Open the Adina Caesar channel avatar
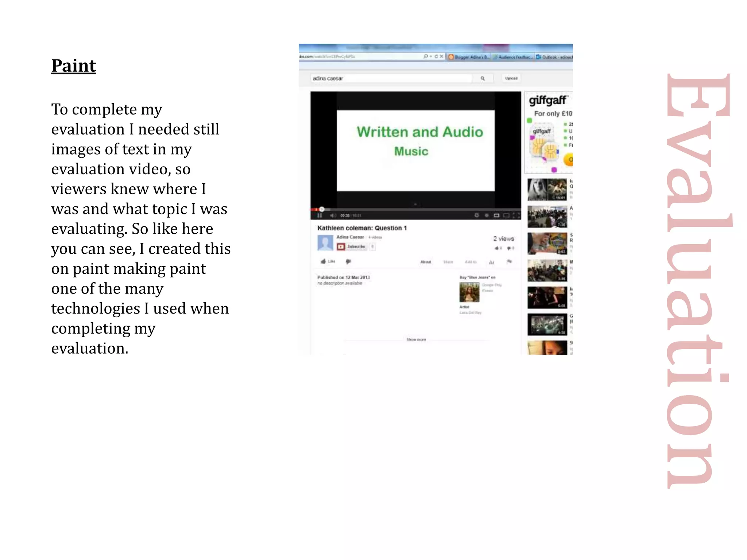The image size is (747, 560). (325, 243)
